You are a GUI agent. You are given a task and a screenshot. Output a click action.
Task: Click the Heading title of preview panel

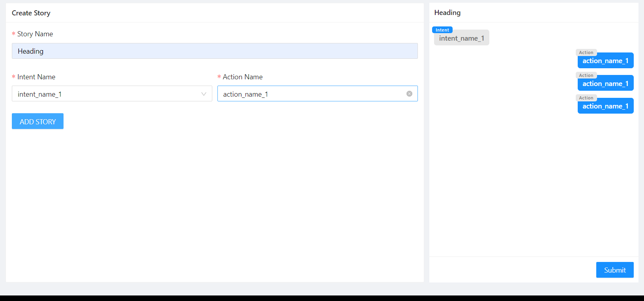click(447, 13)
